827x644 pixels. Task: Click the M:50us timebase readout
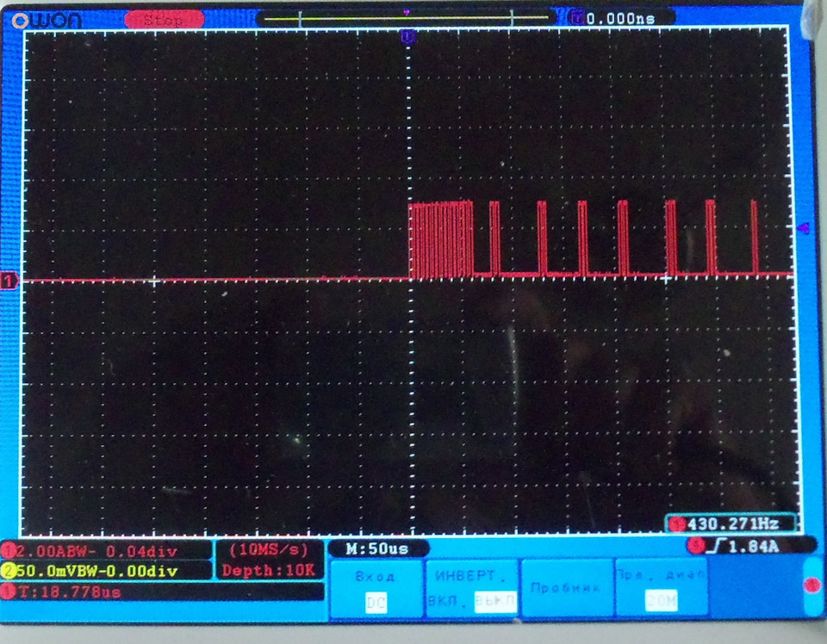coord(377,549)
